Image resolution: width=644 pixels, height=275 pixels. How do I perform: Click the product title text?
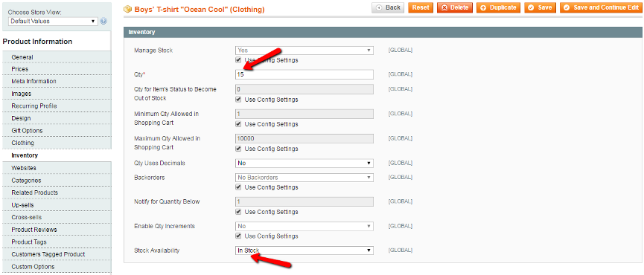(x=200, y=9)
